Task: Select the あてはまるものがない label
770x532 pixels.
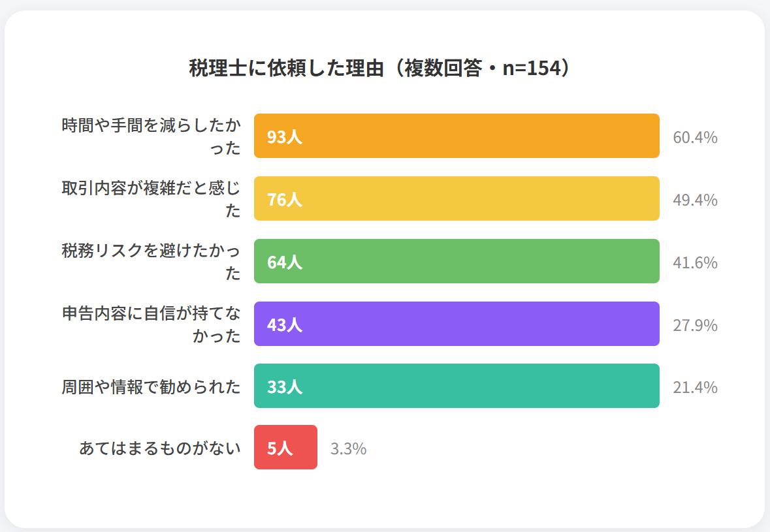Action: coord(160,448)
